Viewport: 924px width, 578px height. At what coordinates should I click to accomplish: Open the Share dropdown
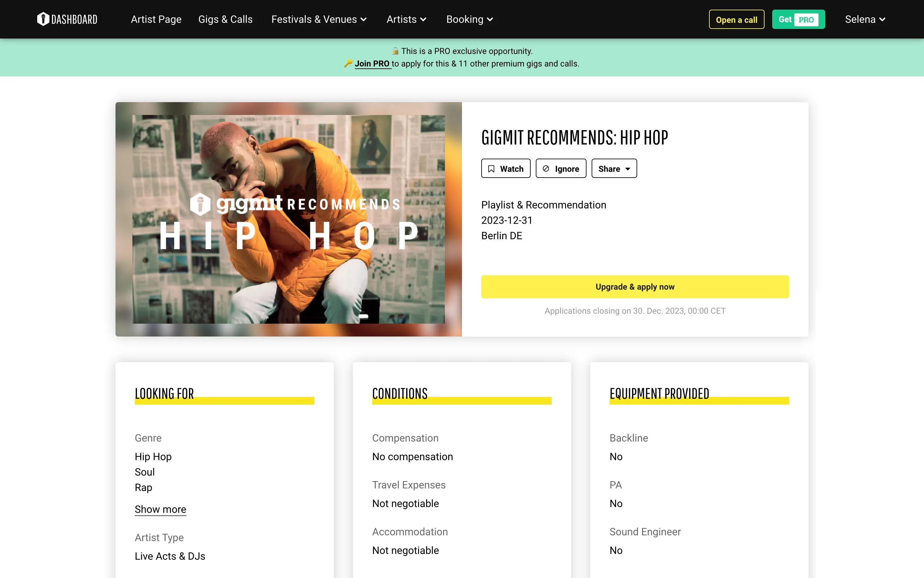point(614,169)
